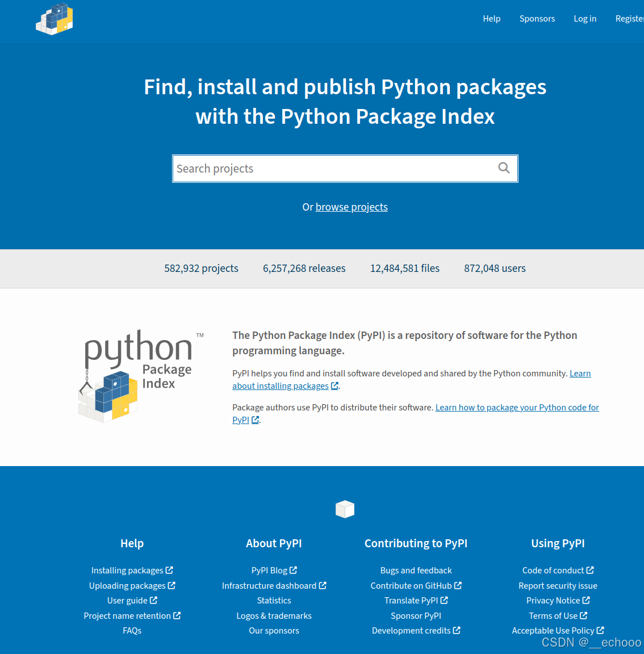This screenshot has width=644, height=654.
Task: Click external-link icon beside Terms of Use
Action: click(x=584, y=615)
